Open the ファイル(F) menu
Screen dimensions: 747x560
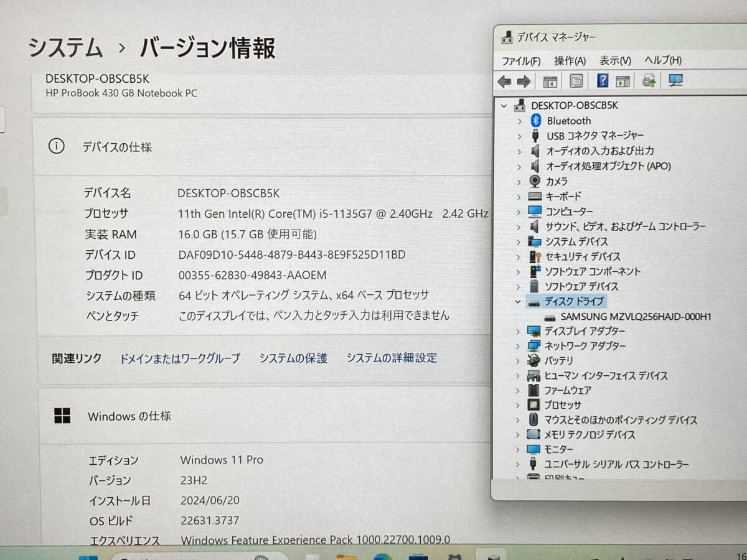[521, 60]
